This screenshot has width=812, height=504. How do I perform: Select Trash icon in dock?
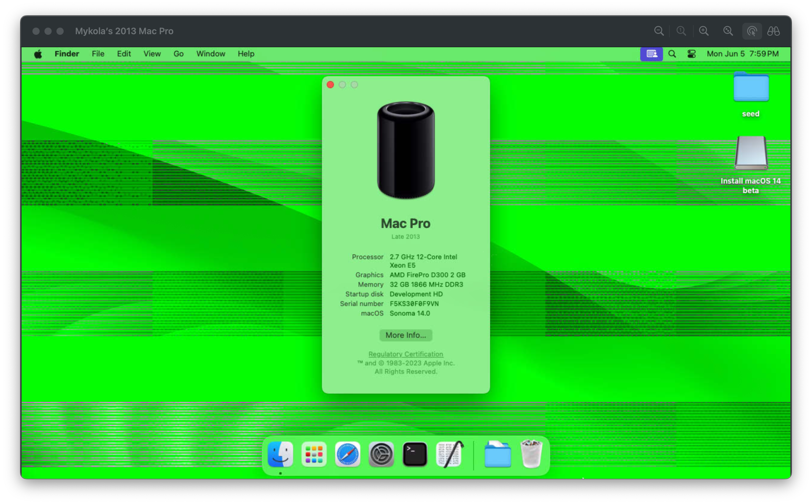point(531,454)
